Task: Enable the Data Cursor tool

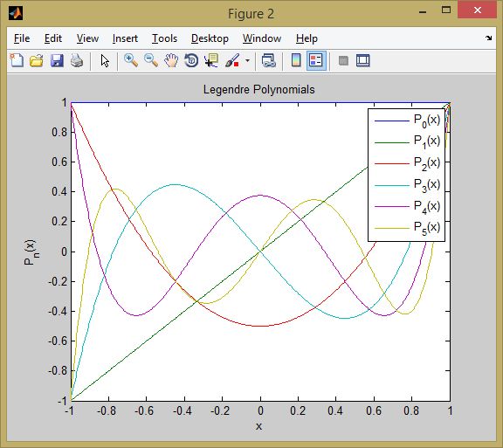Action: click(x=211, y=60)
